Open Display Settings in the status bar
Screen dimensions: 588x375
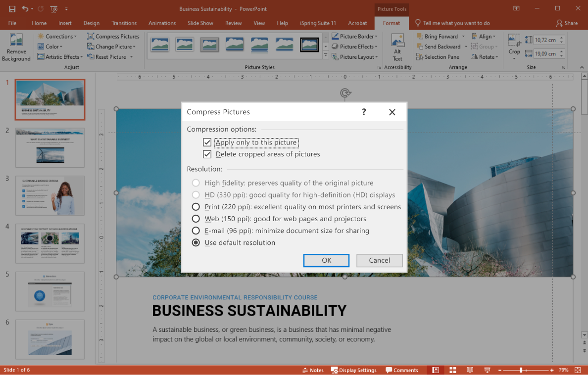pos(353,370)
